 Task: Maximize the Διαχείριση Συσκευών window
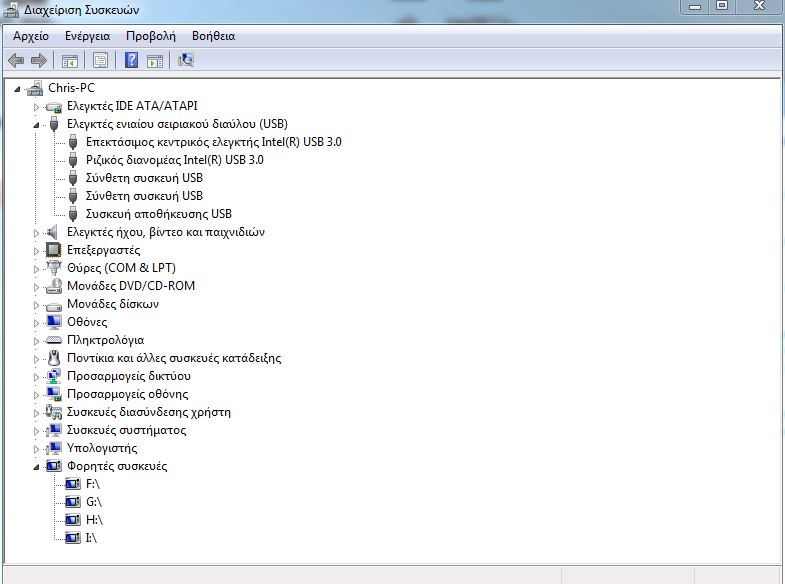click(x=722, y=6)
